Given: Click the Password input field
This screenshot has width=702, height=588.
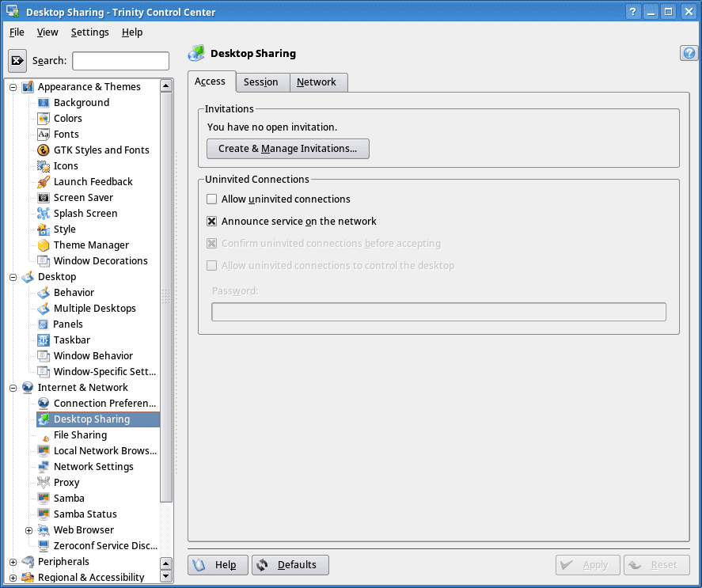Looking at the screenshot, I should [438, 312].
